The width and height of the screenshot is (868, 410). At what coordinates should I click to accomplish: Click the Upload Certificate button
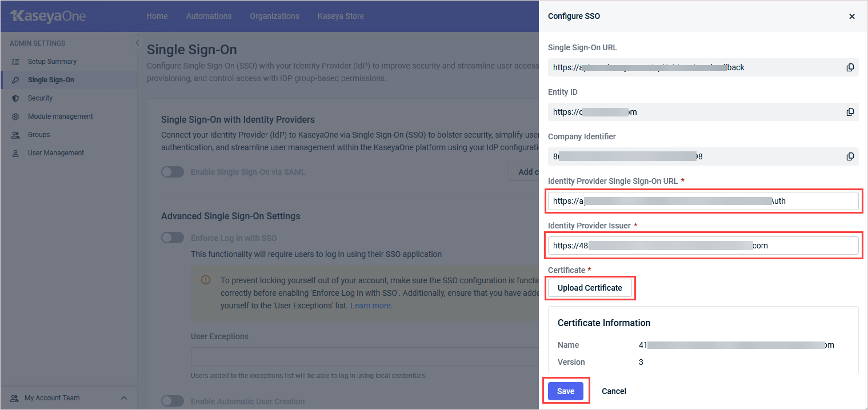click(x=590, y=288)
